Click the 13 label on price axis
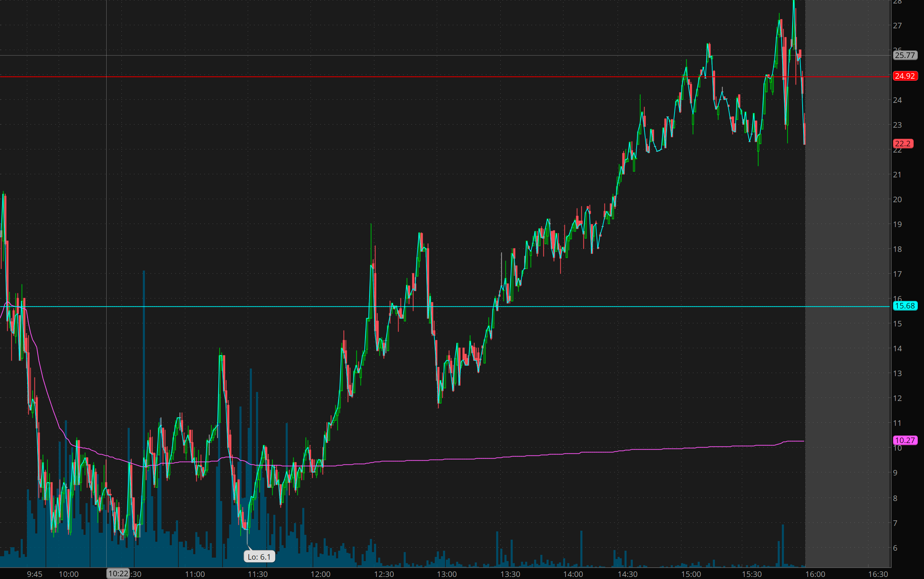 (x=897, y=373)
